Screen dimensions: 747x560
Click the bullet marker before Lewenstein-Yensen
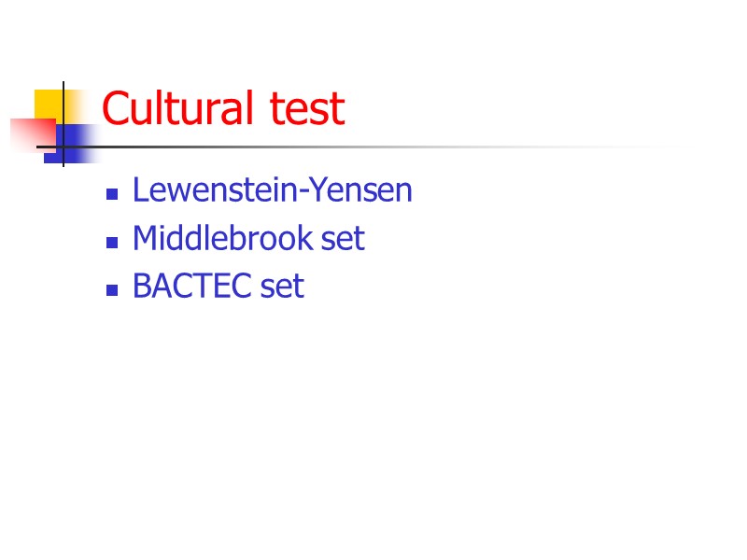112,195
